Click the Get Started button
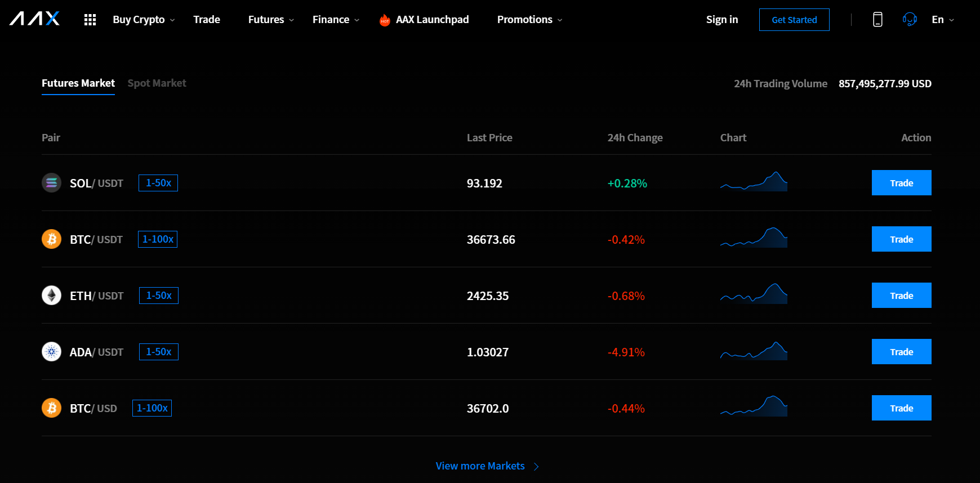The height and width of the screenshot is (483, 980). 794,20
